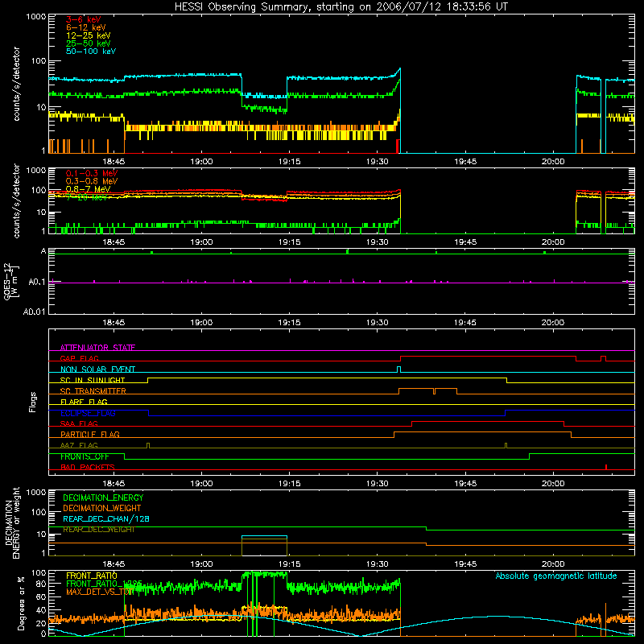Click the orange 'SC_TRANSMITTER' flag label

pyautogui.click(x=93, y=391)
